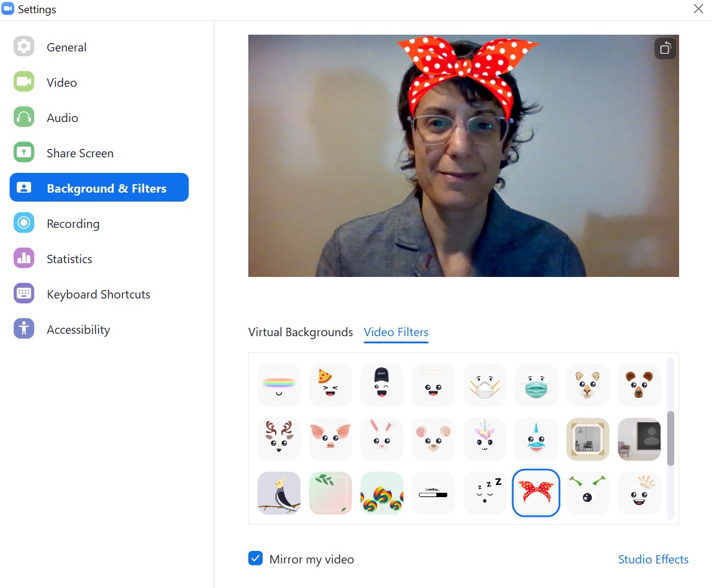
Task: Choose the surgical face mask filter
Action: (536, 385)
